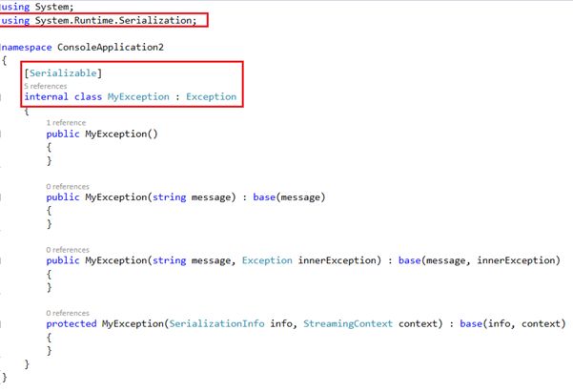Viewport: 573px width, 392px height.
Task: Click the parameterless 'MyException()' constructor name
Action: (121, 134)
